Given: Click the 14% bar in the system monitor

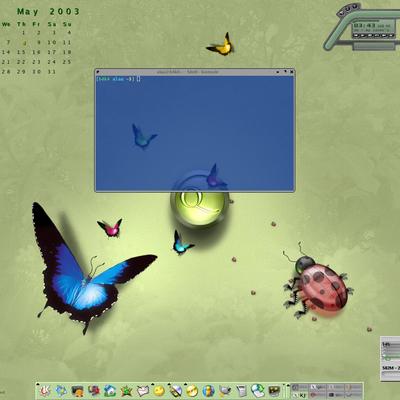Looking at the screenshot, I should 391,344.
